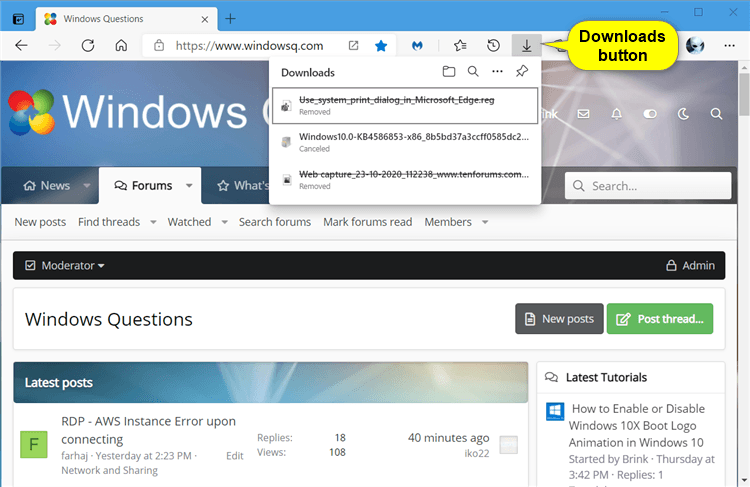Select removed Use_system_print_dialog reg download
Screen dimensions: 750x487
tap(405, 105)
